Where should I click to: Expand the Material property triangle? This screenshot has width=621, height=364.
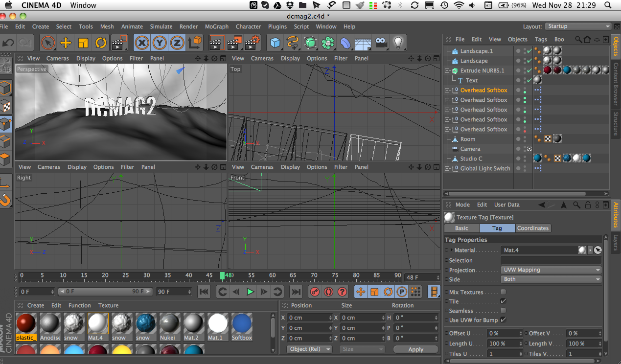pyautogui.click(x=452, y=250)
